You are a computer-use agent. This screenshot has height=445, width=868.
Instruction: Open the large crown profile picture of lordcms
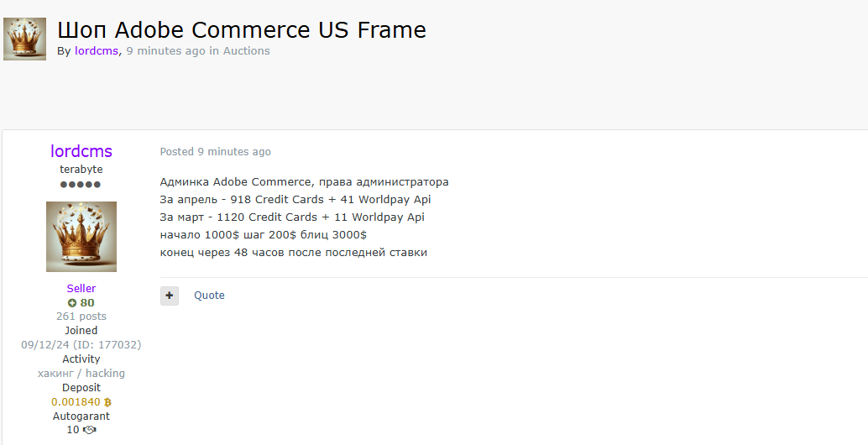[81, 237]
